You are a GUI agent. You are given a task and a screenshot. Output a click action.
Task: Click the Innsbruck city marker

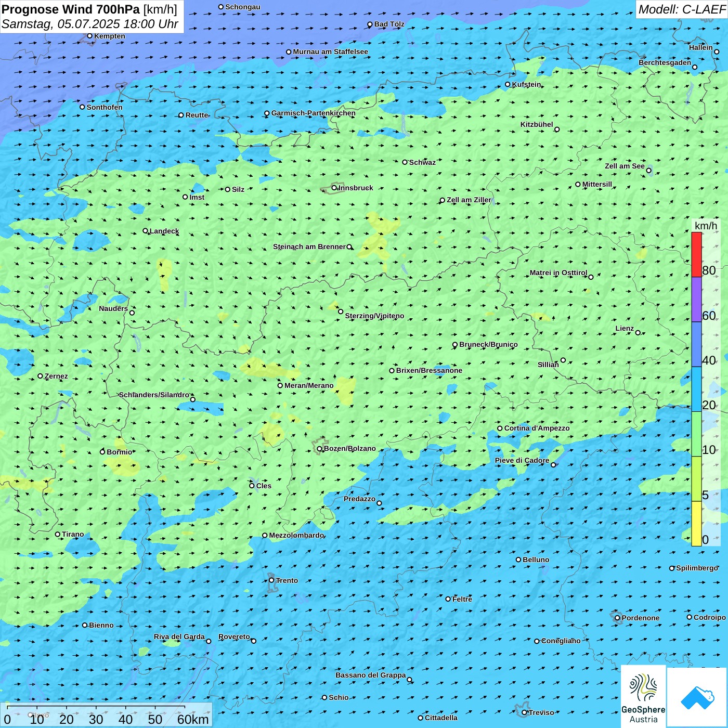334,188
